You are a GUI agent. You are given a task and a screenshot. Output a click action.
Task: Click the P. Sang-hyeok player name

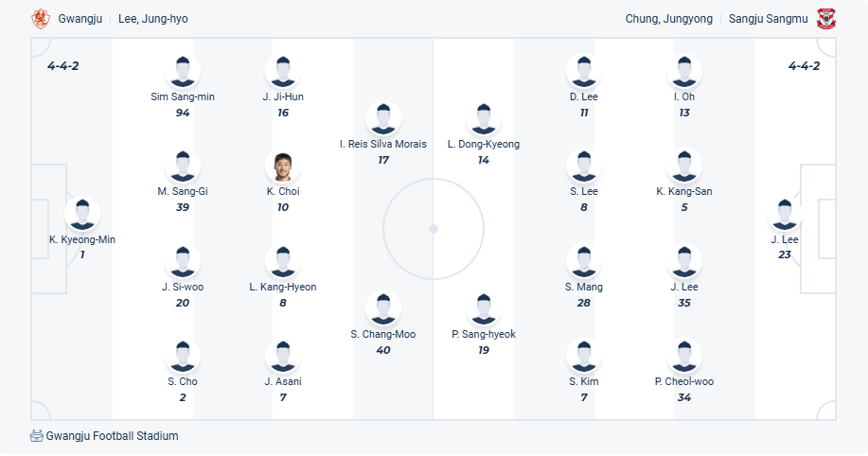click(484, 334)
